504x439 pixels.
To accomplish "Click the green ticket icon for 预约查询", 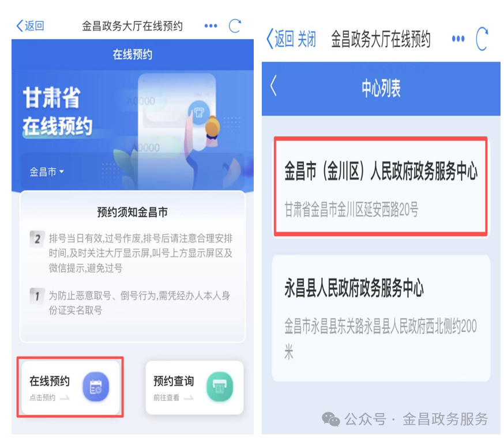I will click(x=220, y=387).
